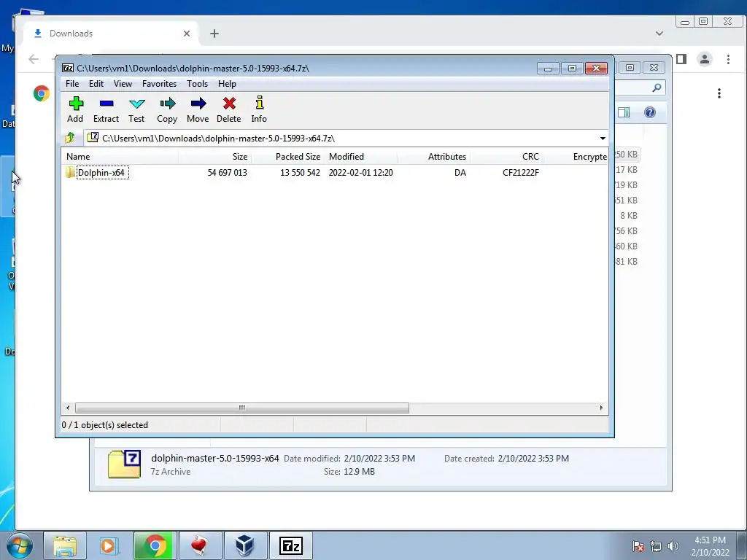Click the scroll-right arrow of the file list
Viewport: 747px width, 560px height.
click(x=601, y=408)
